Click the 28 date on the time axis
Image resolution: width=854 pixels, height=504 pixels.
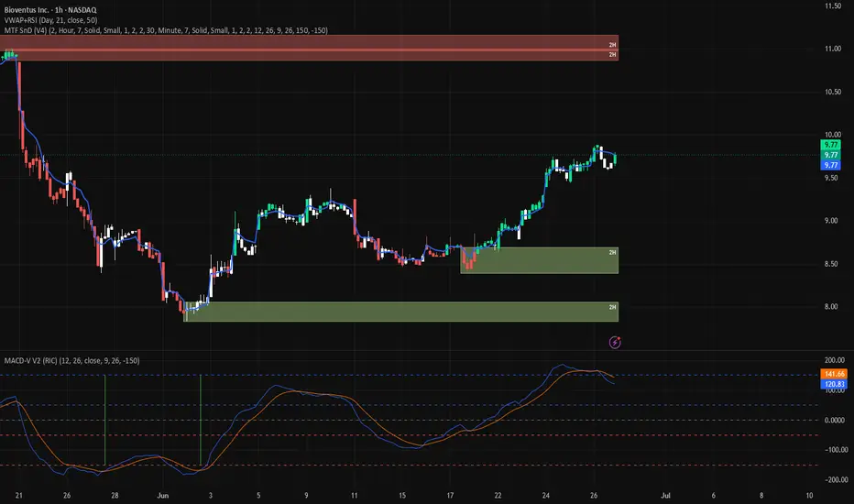(x=115, y=495)
